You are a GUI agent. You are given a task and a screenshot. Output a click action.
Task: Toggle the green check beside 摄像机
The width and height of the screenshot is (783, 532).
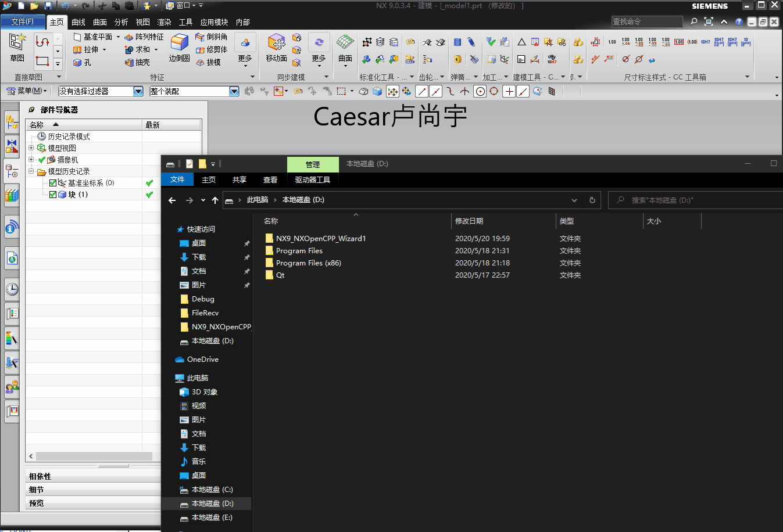41,159
